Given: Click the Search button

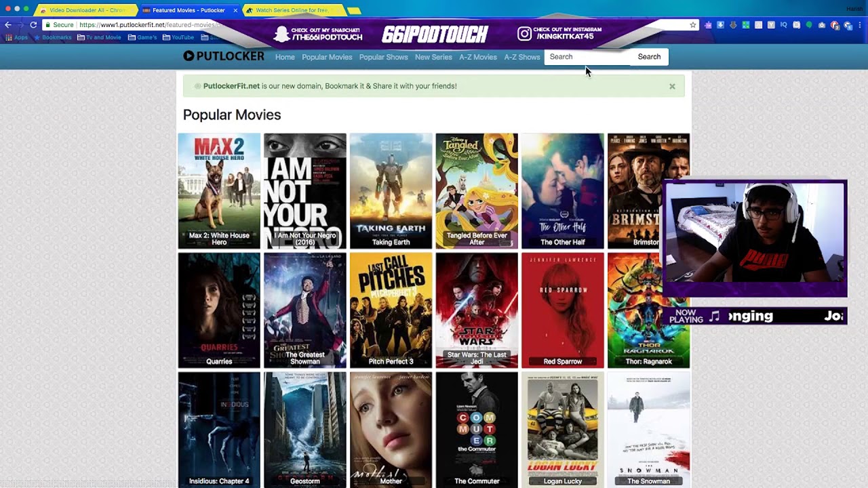Looking at the screenshot, I should click(x=649, y=57).
